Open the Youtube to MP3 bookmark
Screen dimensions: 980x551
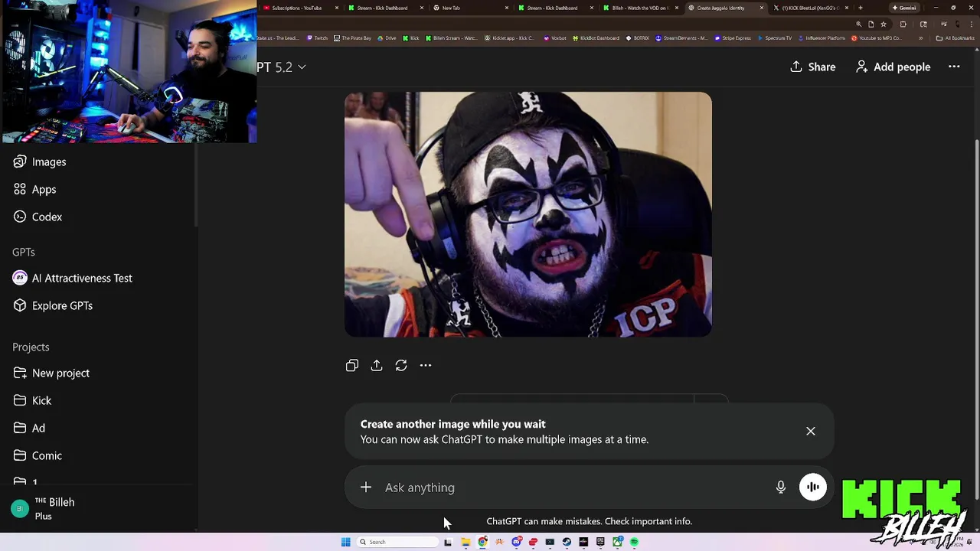click(877, 37)
